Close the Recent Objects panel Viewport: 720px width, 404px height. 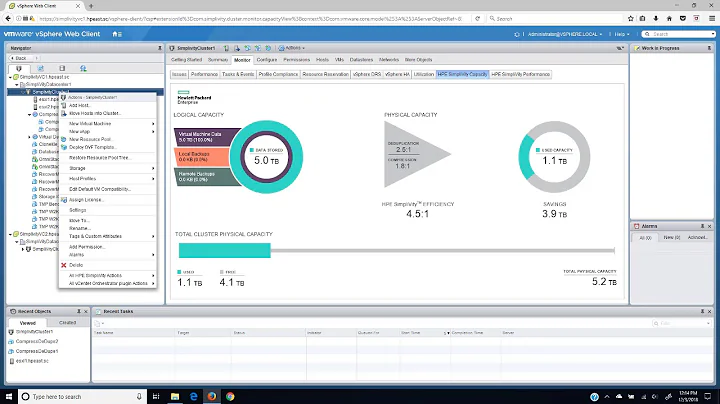85,311
